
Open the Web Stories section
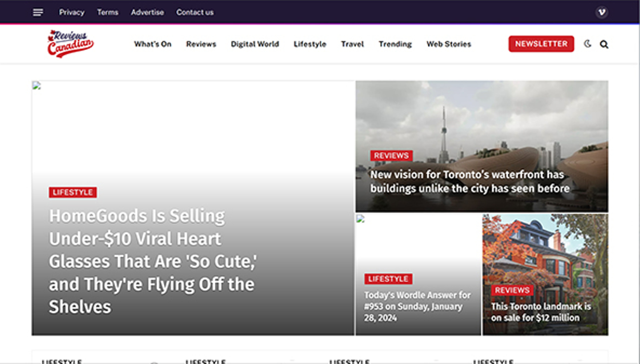pos(449,44)
